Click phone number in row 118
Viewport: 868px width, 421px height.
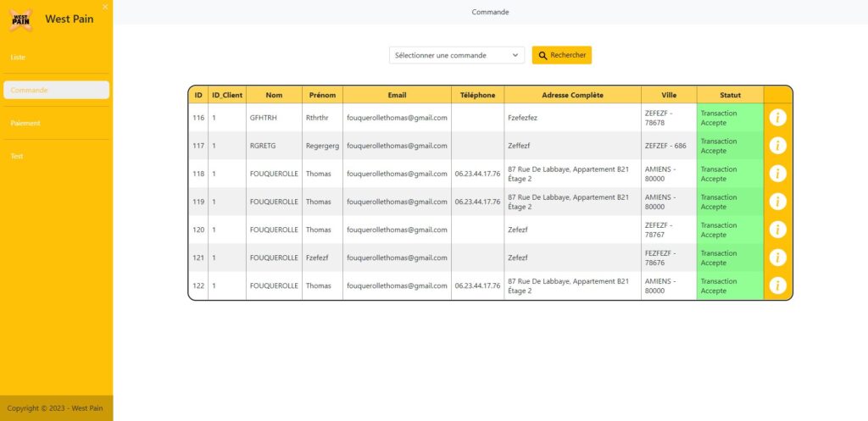coord(477,174)
